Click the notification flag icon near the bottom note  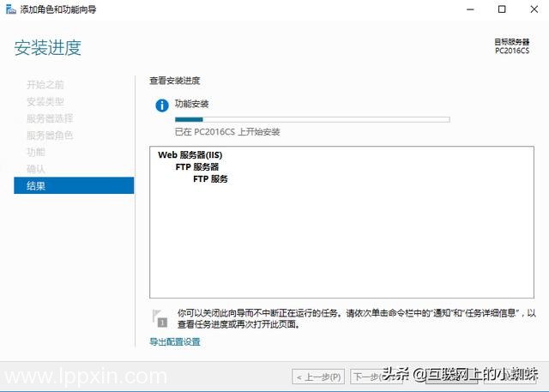tap(160, 318)
